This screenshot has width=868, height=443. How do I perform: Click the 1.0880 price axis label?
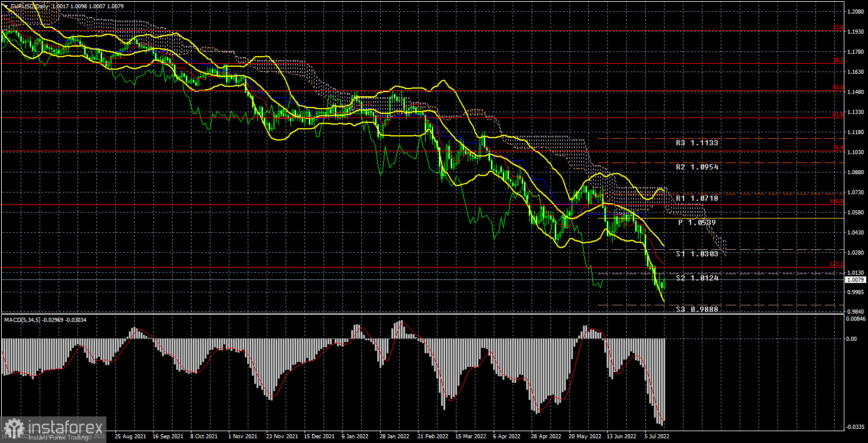pos(855,172)
